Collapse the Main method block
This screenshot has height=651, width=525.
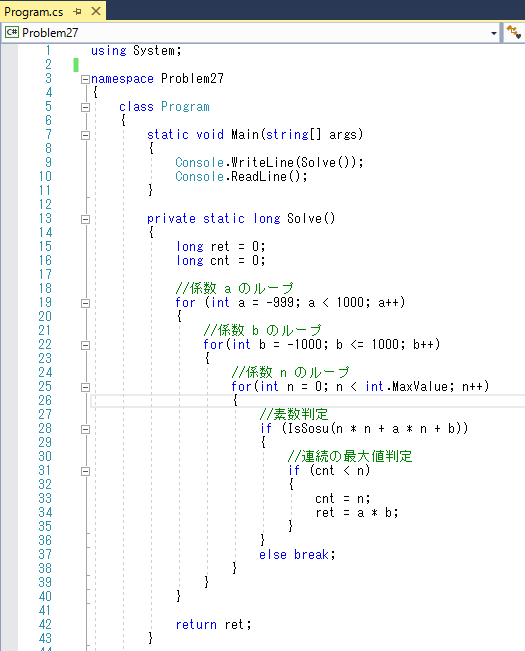[x=85, y=135]
